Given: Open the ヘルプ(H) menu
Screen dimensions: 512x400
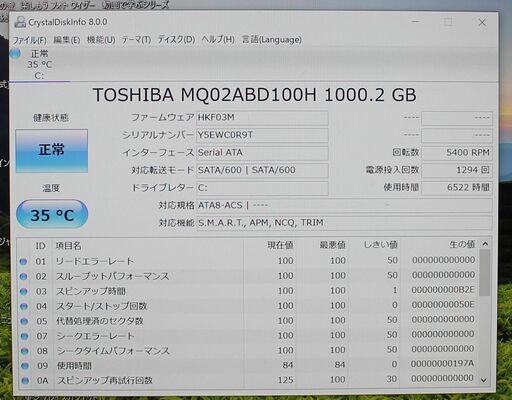Looking at the screenshot, I should [x=218, y=40].
